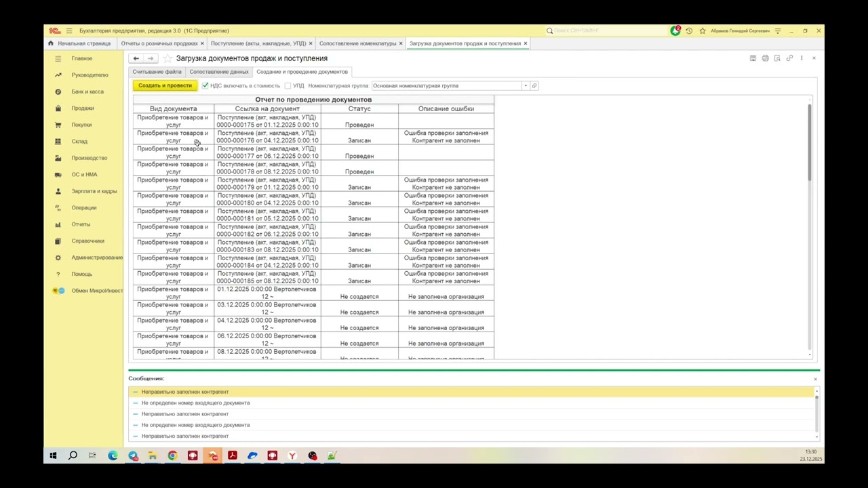Open the main hamburger menu next to 1C logo

coord(68,30)
